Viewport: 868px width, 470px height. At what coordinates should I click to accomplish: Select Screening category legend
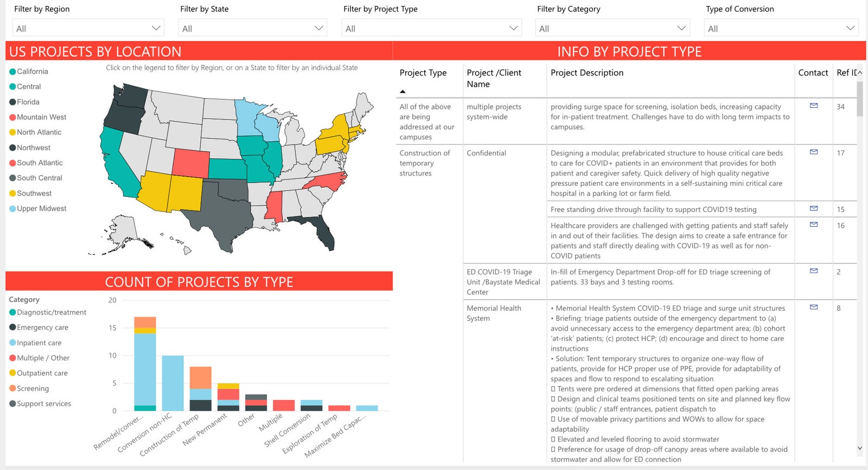29,388
